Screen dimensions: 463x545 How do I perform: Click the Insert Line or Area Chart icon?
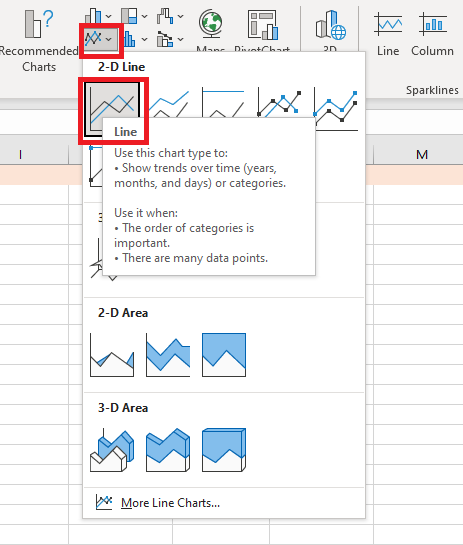[x=93, y=39]
